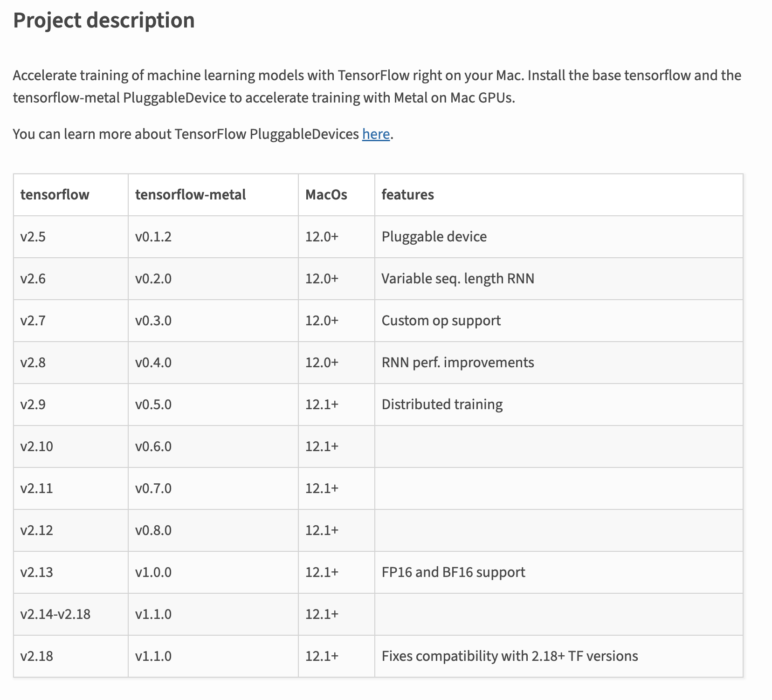Viewport: 772px width, 700px height.
Task: Open the "here" PluggableDevices link
Action: pos(376,134)
